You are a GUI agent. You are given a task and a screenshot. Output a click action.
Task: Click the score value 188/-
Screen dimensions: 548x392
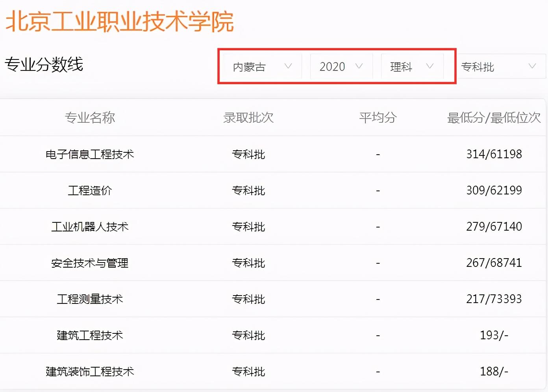pyautogui.click(x=494, y=372)
